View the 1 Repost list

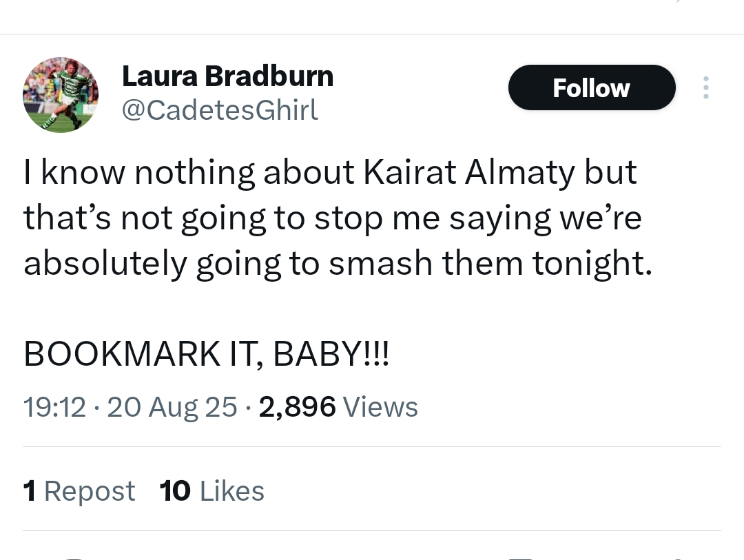tap(79, 490)
